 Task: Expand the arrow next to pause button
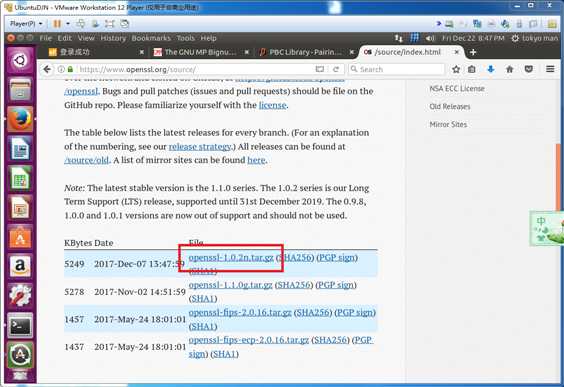click(68, 24)
